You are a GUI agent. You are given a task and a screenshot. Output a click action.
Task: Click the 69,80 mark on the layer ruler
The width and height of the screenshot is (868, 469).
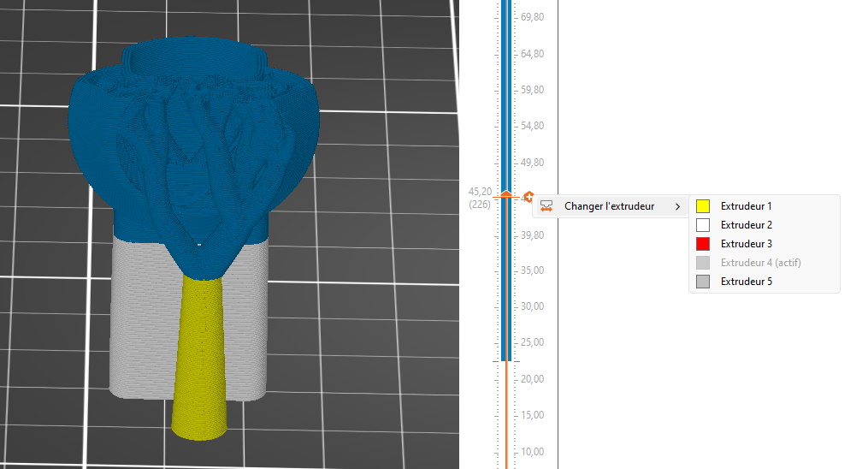coord(533,17)
